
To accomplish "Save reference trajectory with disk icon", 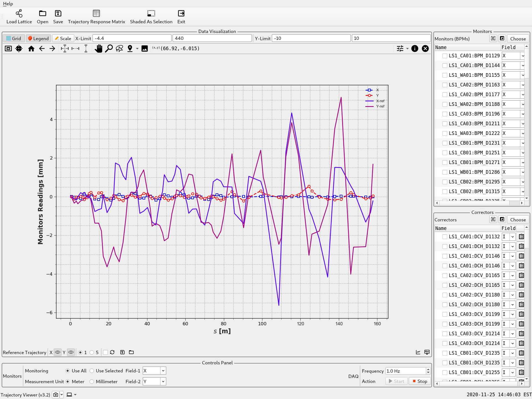I will pyautogui.click(x=122, y=352).
